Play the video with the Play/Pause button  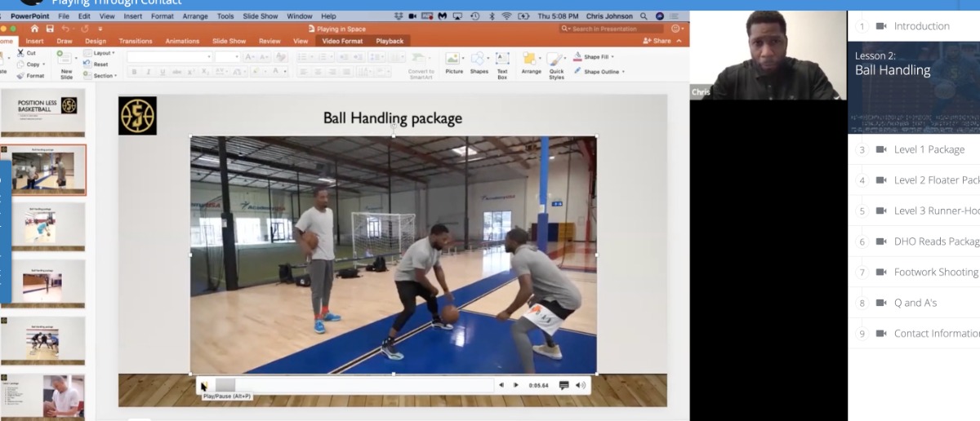point(204,385)
